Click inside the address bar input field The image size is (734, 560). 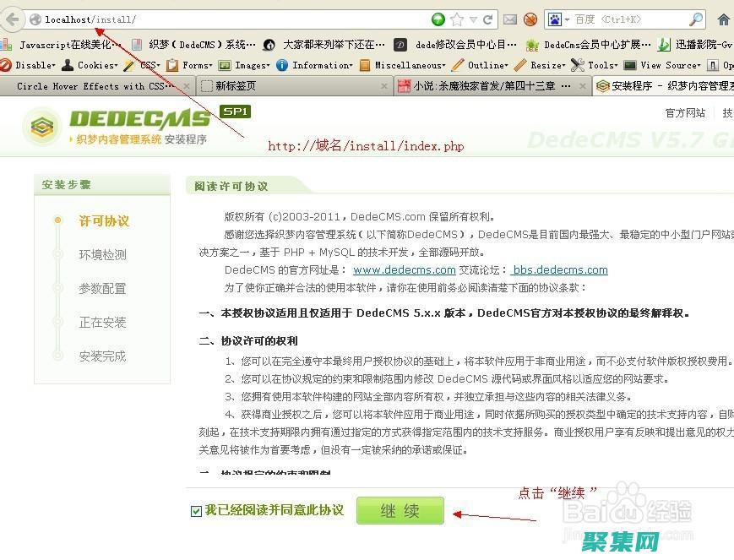coord(211,19)
